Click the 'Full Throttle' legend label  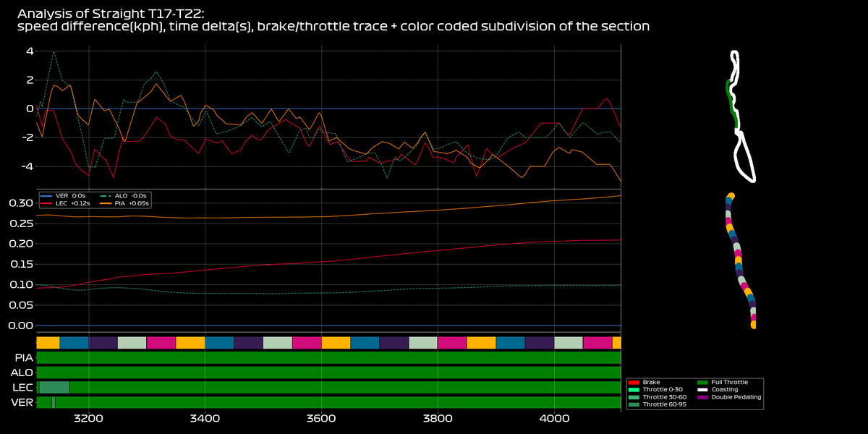pyautogui.click(x=730, y=382)
